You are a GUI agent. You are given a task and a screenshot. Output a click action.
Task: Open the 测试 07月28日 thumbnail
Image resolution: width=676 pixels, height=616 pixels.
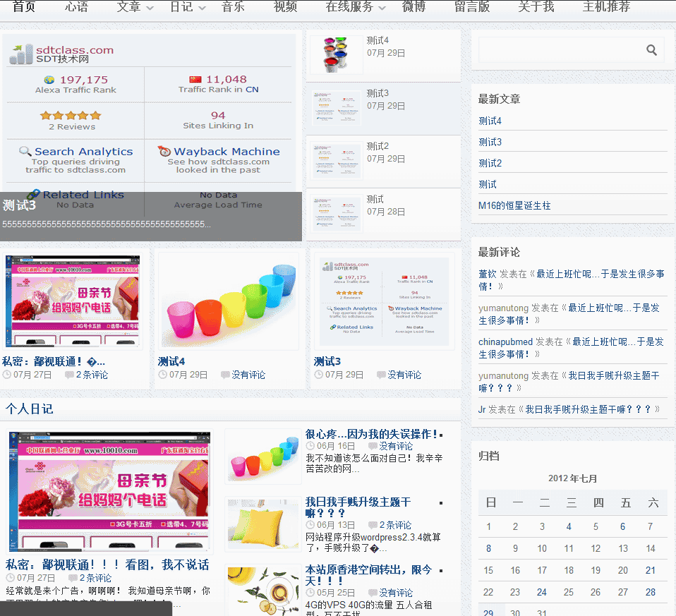click(x=336, y=214)
